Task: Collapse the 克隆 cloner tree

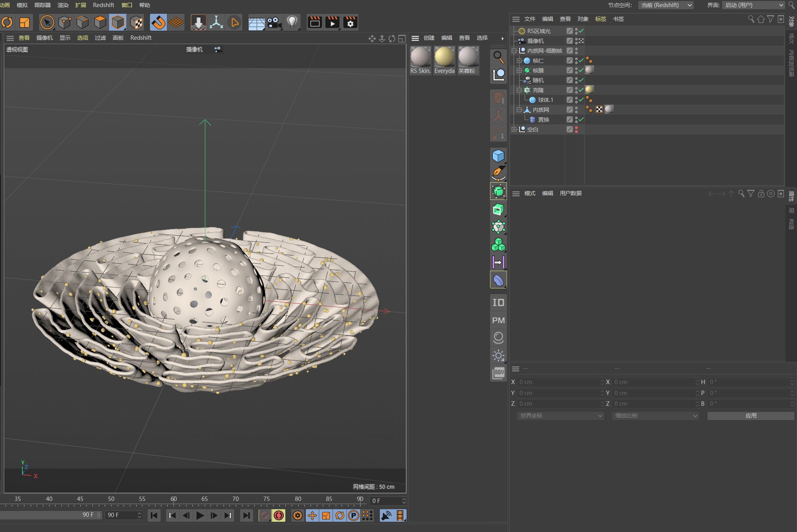Action: (x=519, y=90)
